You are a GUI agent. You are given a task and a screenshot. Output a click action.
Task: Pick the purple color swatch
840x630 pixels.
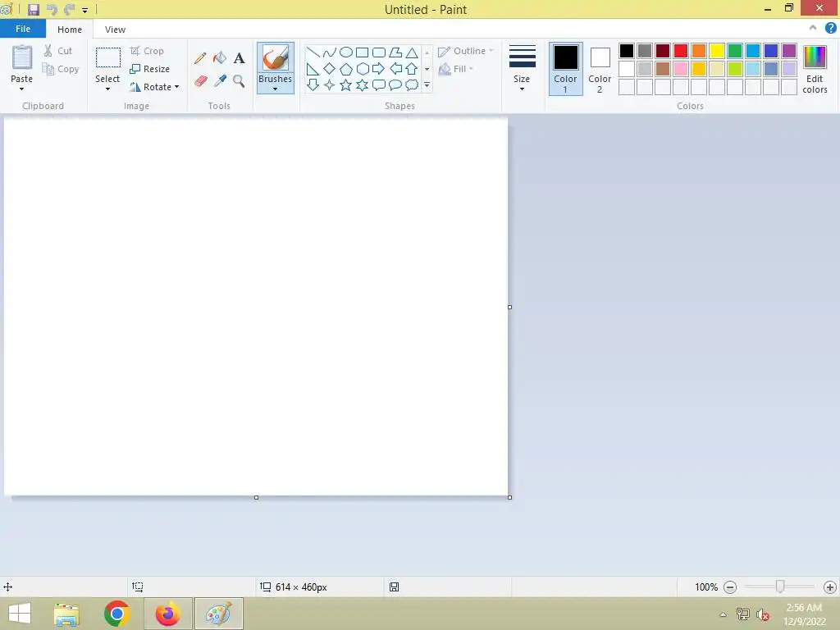click(789, 51)
